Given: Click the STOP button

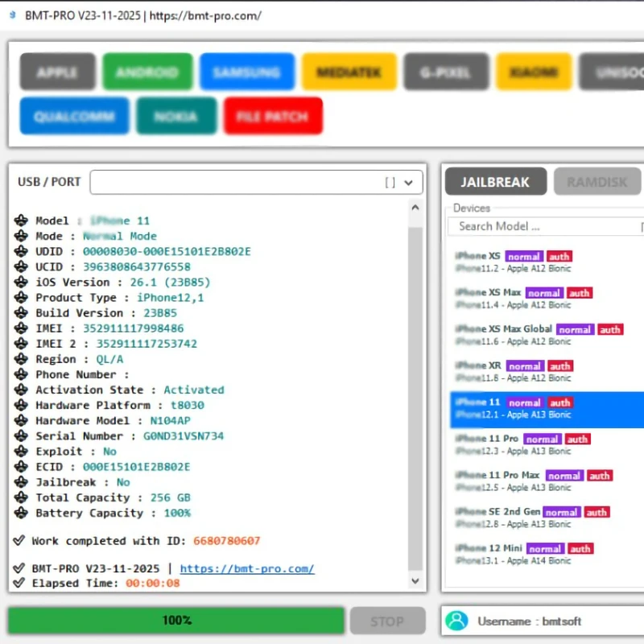Looking at the screenshot, I should (x=388, y=621).
